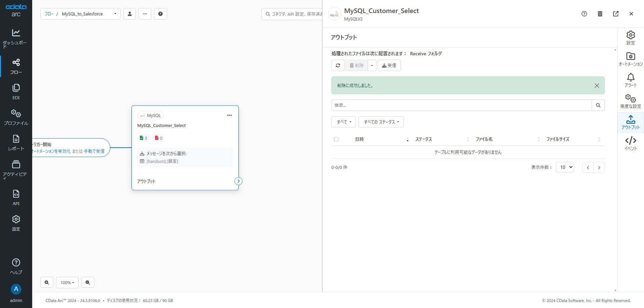
Task: Open the EDI section icon
Action: click(16, 91)
